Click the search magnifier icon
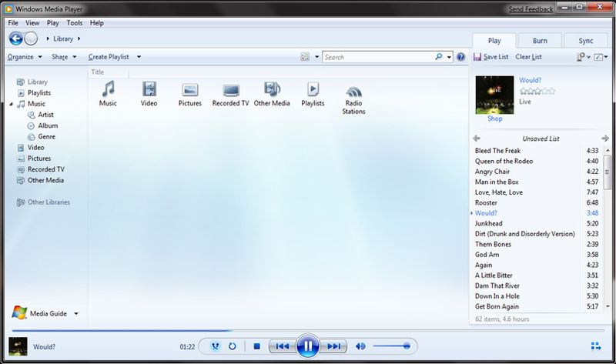The image size is (616, 364). point(439,57)
